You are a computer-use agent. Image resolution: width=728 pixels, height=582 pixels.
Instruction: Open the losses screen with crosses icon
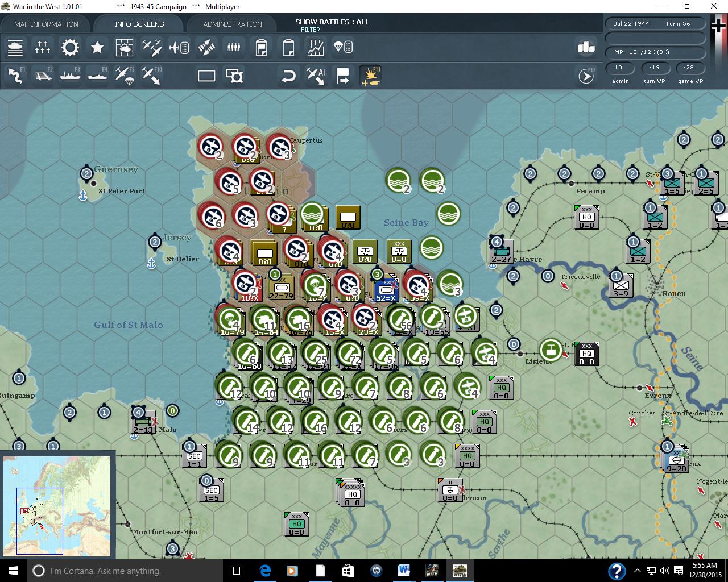43,47
